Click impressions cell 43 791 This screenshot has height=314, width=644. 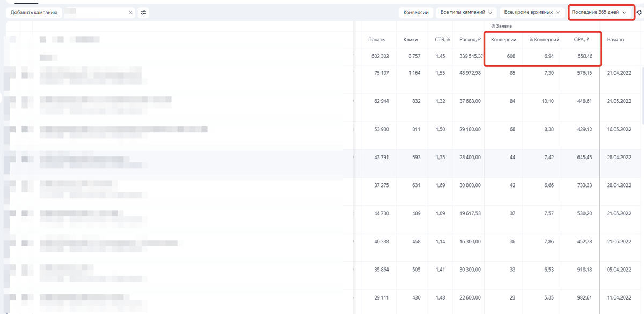382,157
